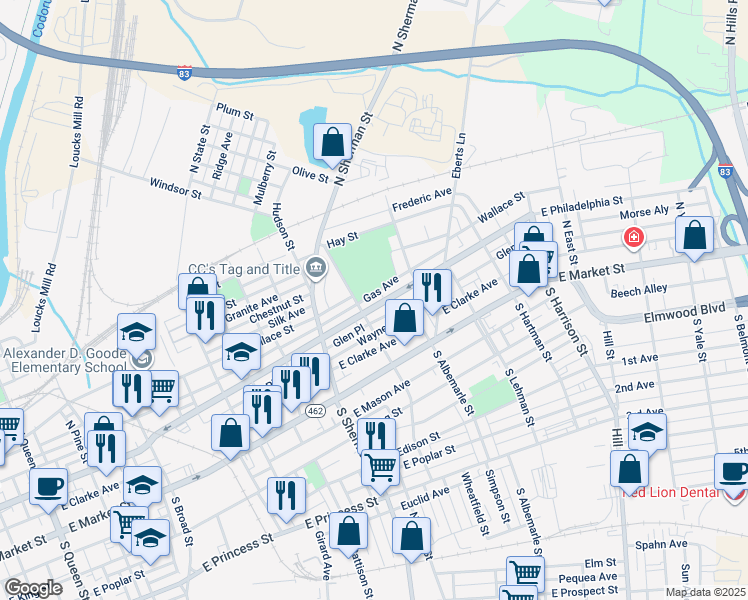Click the Euclid Ave label
The width and height of the screenshot is (748, 600).
(425, 498)
